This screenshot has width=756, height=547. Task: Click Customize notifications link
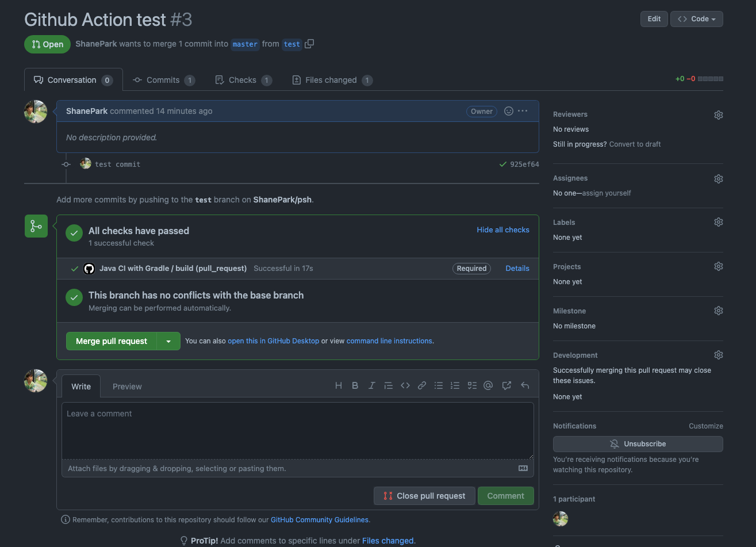(706, 426)
